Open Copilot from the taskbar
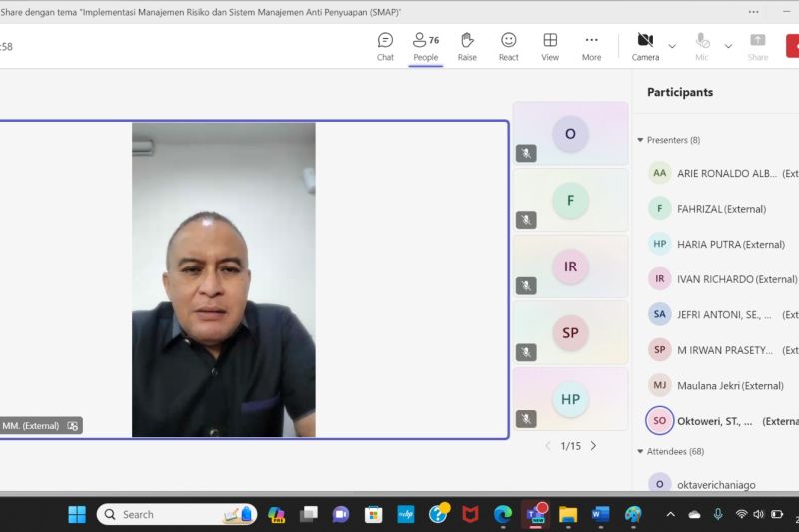The image size is (799, 532). coord(276,514)
